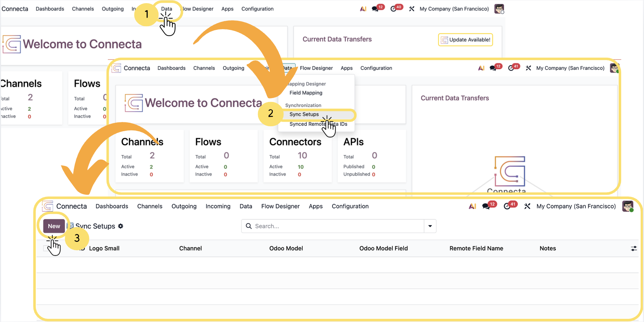Screen dimensions: 644x322
Task: Open the Connectors card showing total 10
Action: coord(297,156)
